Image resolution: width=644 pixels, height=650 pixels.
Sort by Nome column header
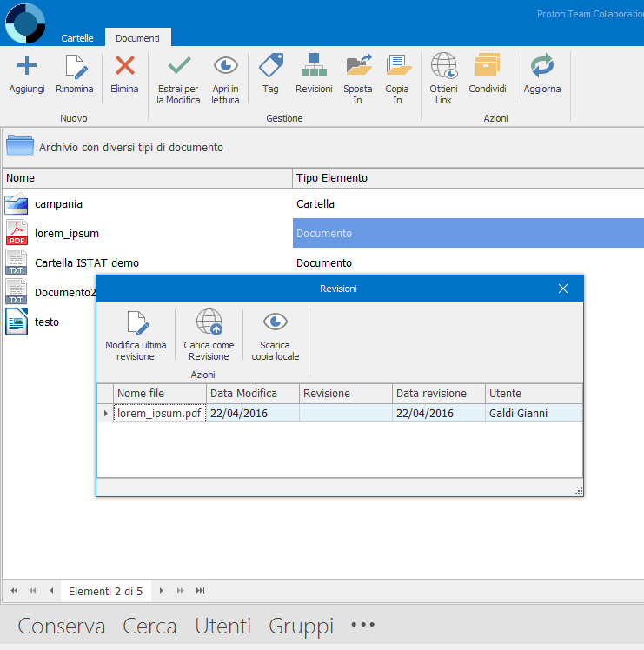(x=147, y=178)
